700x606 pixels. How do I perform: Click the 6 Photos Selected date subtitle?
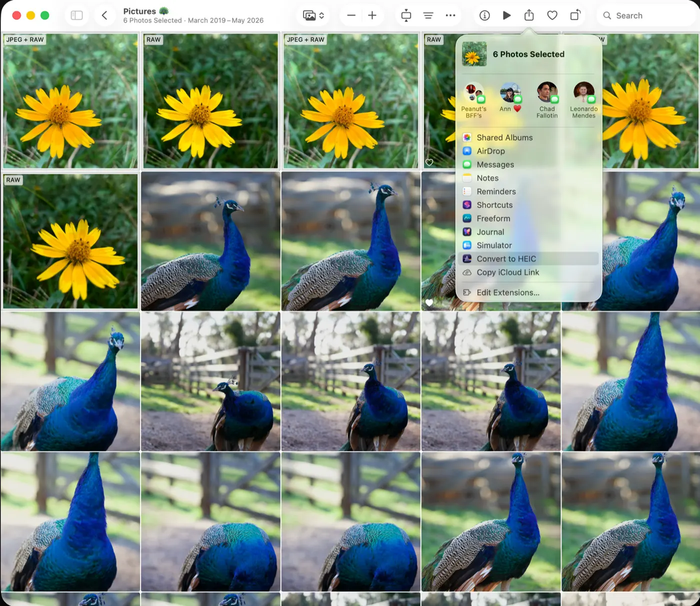[x=193, y=20]
